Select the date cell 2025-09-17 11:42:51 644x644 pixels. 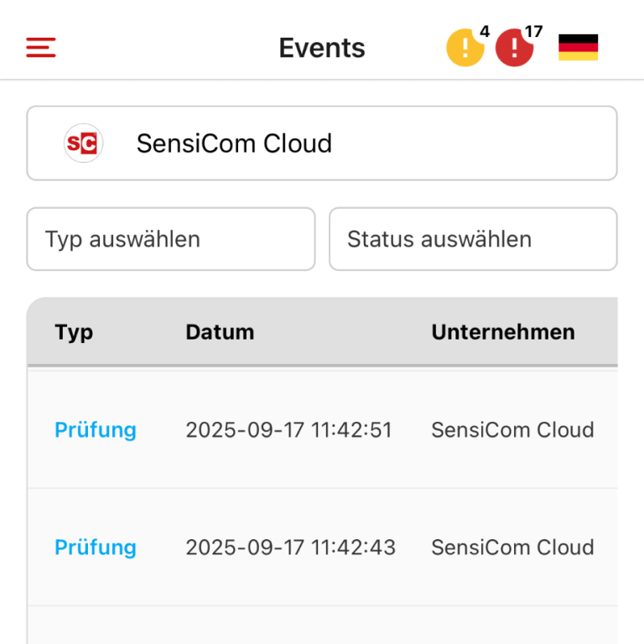pos(288,430)
